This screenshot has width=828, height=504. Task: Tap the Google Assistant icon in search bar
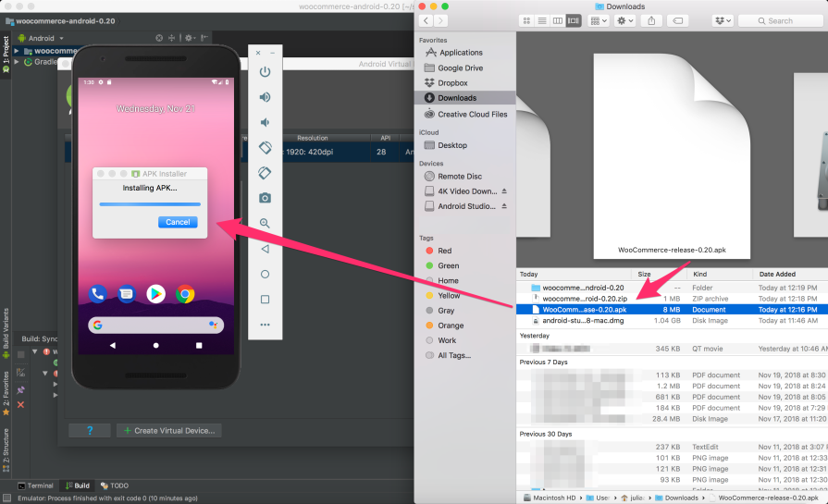coord(213,325)
